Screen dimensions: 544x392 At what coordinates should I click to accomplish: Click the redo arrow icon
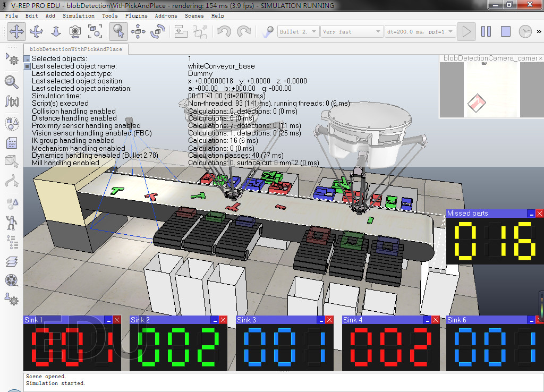click(244, 31)
